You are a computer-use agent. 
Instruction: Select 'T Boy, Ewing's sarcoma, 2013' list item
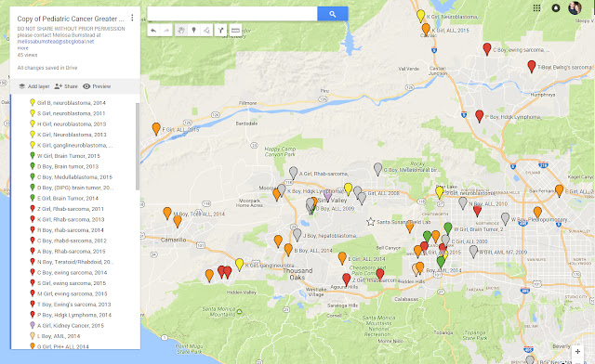coord(74,305)
